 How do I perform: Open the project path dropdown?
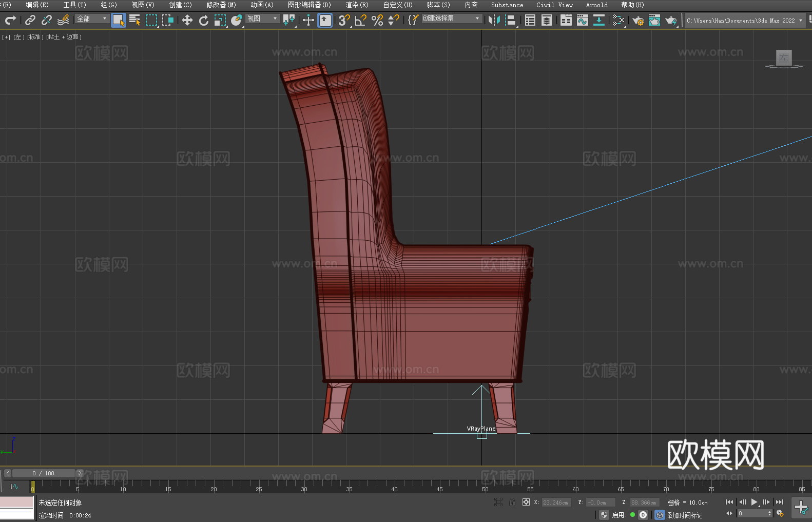click(x=745, y=21)
